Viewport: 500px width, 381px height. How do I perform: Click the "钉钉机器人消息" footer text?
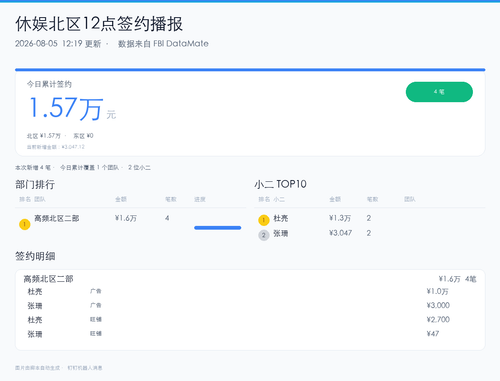point(85,368)
